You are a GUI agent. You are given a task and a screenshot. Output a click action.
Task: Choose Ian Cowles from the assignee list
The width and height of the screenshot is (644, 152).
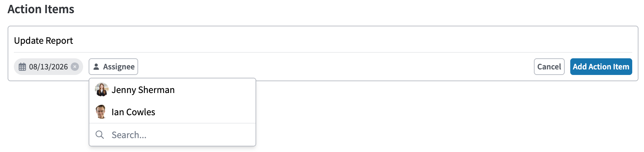172,112
